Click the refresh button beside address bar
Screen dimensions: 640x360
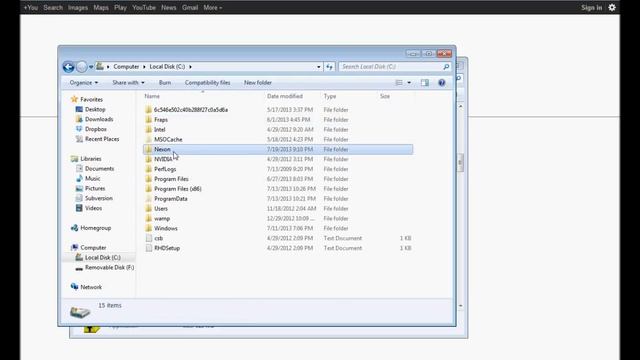coord(329,67)
